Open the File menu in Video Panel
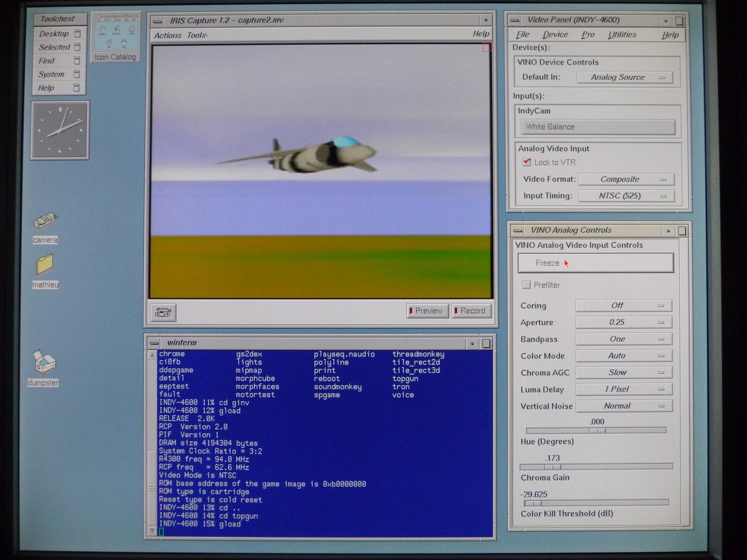The image size is (747, 560). (523, 35)
